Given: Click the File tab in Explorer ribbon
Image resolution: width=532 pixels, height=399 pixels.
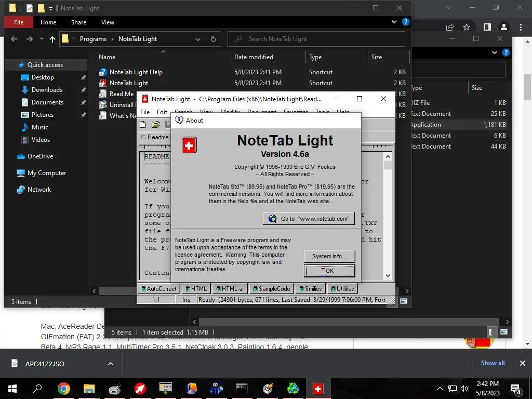Looking at the screenshot, I should coord(19,22).
